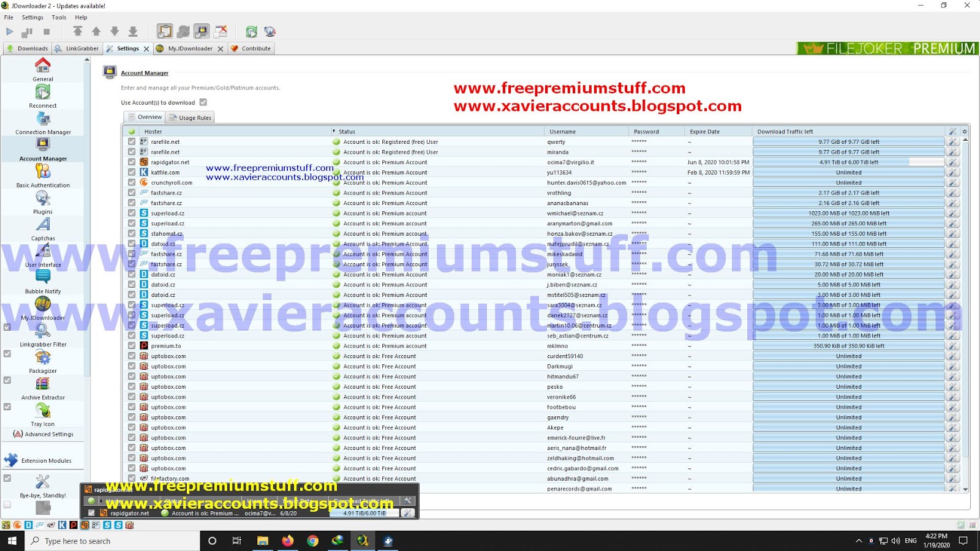The width and height of the screenshot is (980, 551).
Task: Click Expire Date column header
Action: (718, 132)
